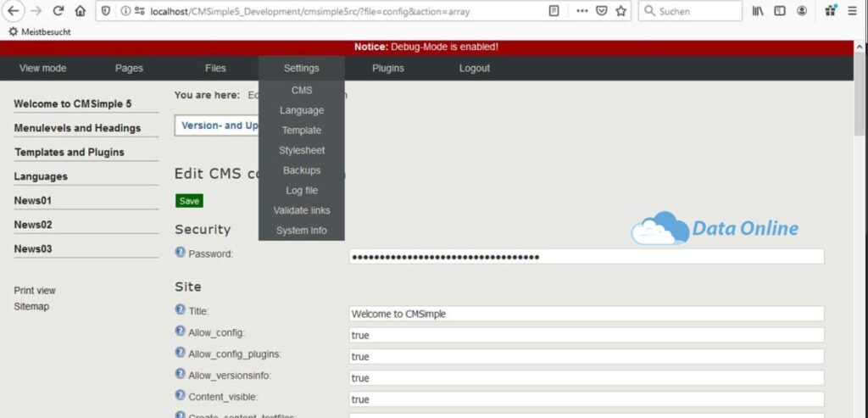Click the help icon beside Allow_versionsinfo
The image size is (868, 418).
(180, 374)
